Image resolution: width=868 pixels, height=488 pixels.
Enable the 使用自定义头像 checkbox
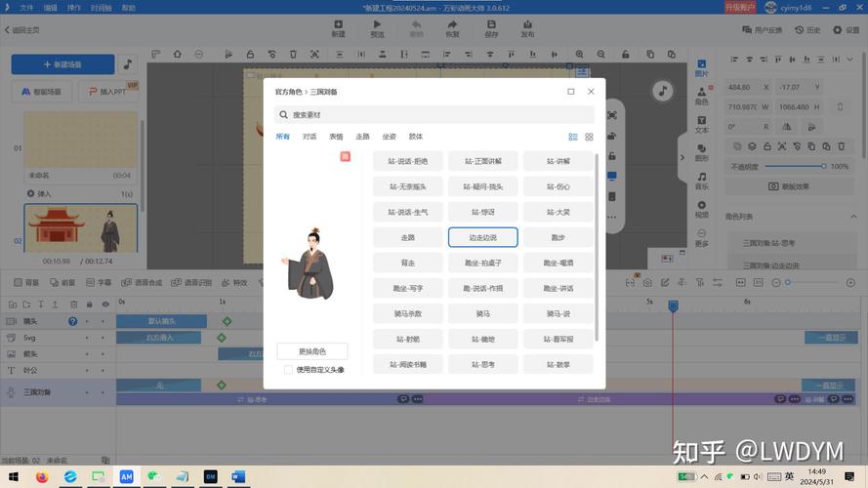coord(288,370)
